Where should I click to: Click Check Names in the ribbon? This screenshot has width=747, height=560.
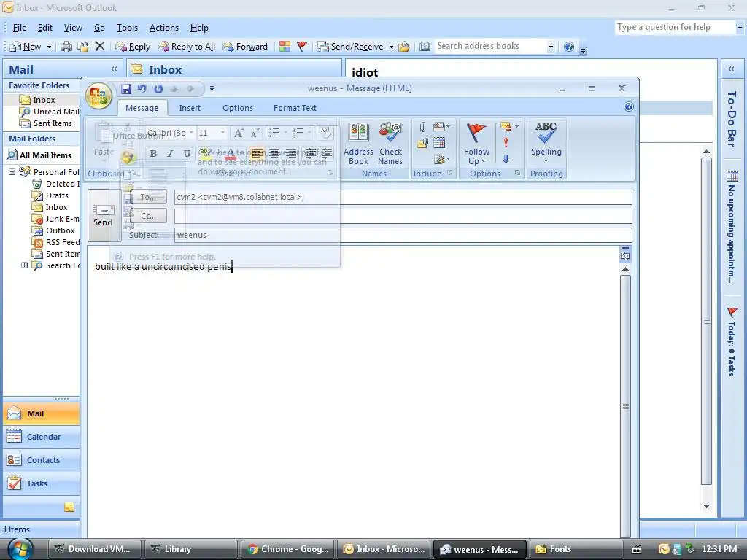coord(390,144)
